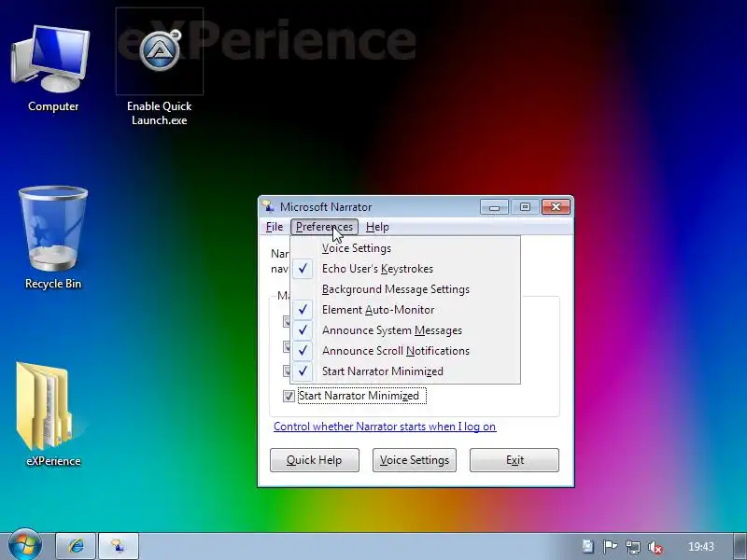Toggle Announce Scroll Notifications menu item
This screenshot has width=747, height=560.
pos(405,351)
